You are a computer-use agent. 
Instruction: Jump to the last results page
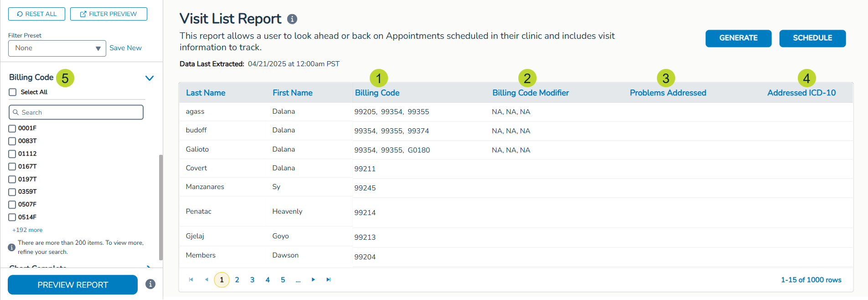tap(328, 279)
